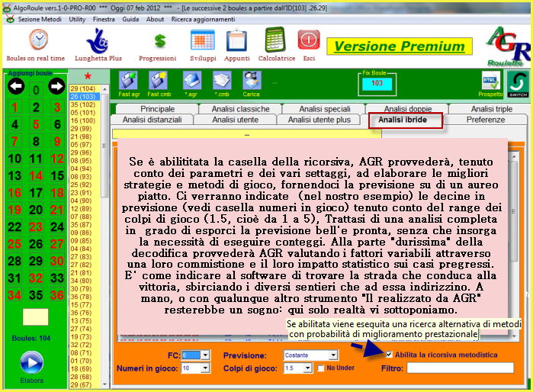Add boule number 26
The image size is (533, 392).
tap(36, 244)
